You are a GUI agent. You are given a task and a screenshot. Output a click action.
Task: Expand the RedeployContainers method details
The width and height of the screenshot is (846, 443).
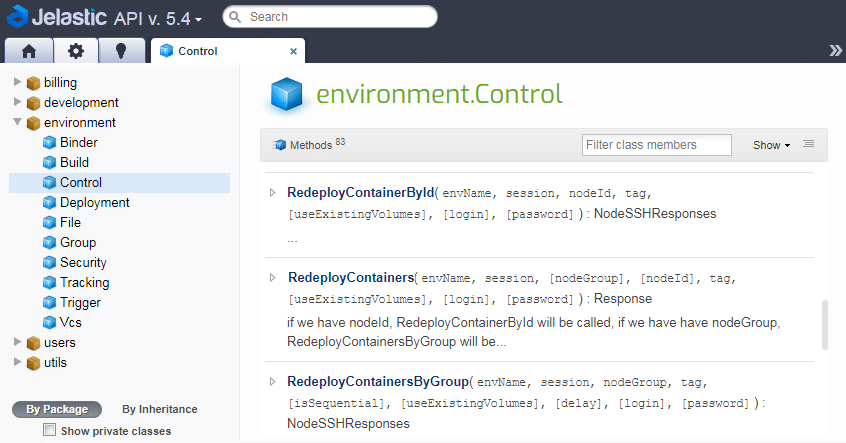point(272,277)
